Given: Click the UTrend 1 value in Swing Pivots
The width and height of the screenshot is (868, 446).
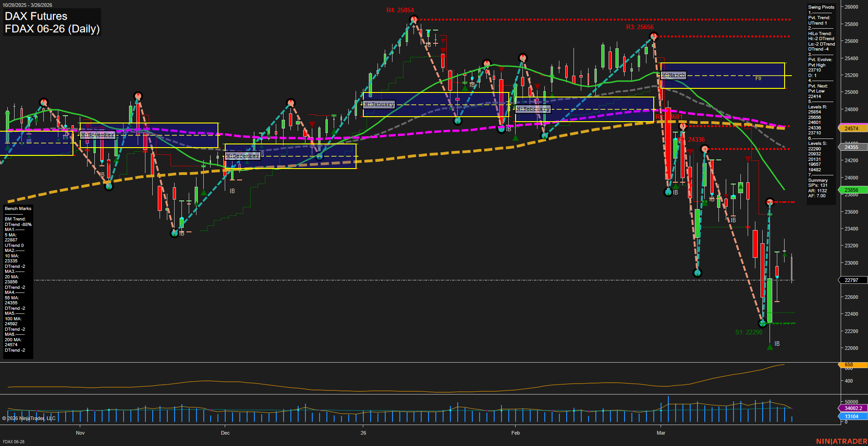Looking at the screenshot, I should [817, 23].
